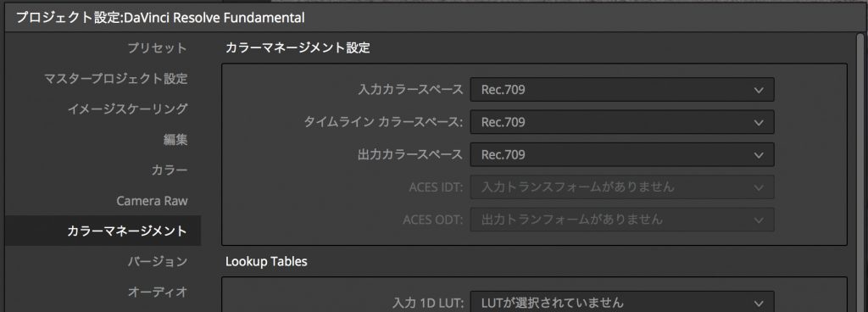Open マスタープロジェクト設定 in sidebar
This screenshot has width=868, height=312.
coord(115,79)
